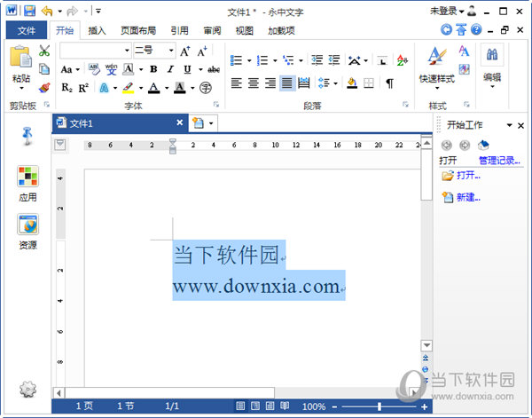Toggle strikethrough abc formatting
This screenshot has height=418, width=532.
[214, 69]
